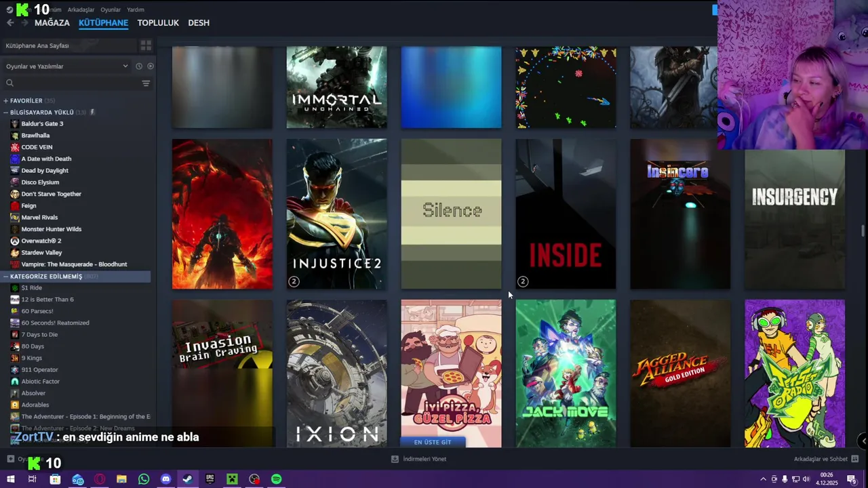Open Immortal Unchained game cover
The height and width of the screenshot is (488, 868).
[336, 87]
